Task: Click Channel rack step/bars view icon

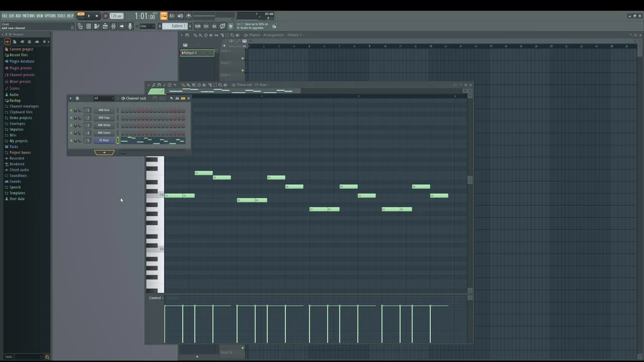Action: click(183, 98)
